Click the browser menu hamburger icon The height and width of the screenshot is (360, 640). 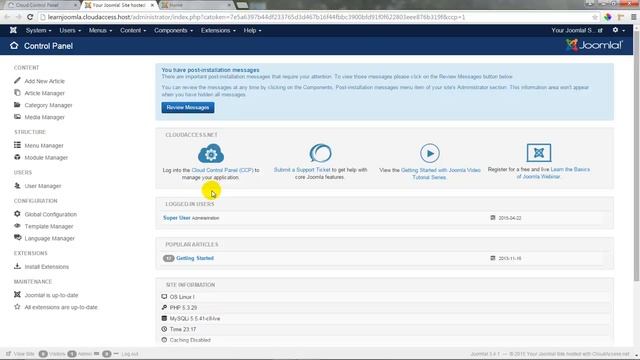pyautogui.click(x=633, y=17)
